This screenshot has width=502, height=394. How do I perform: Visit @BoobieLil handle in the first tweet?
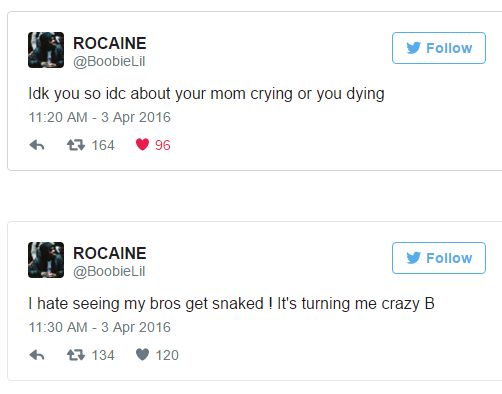(x=109, y=62)
